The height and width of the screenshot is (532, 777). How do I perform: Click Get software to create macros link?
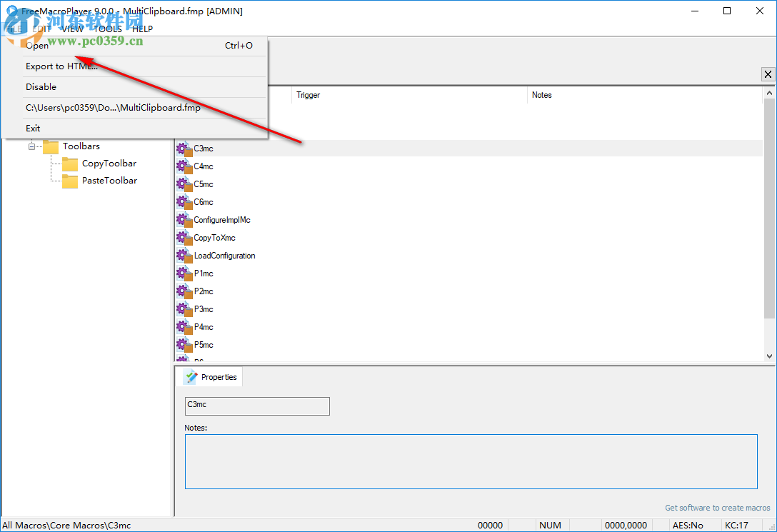[718, 508]
